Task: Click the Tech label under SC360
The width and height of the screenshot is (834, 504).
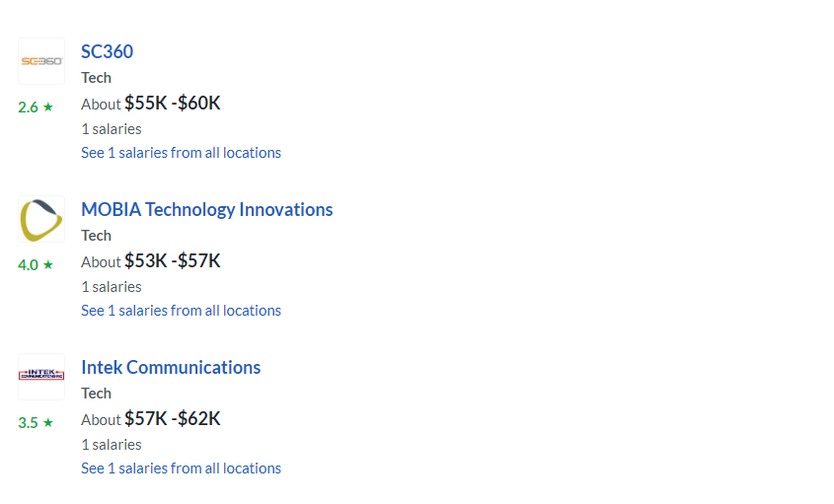Action: click(97, 78)
